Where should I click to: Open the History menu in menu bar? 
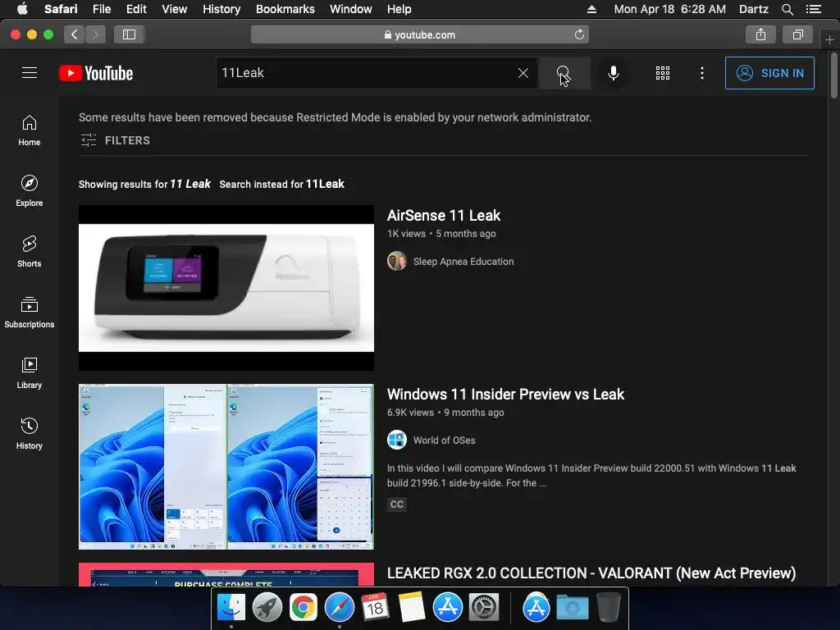(x=221, y=9)
